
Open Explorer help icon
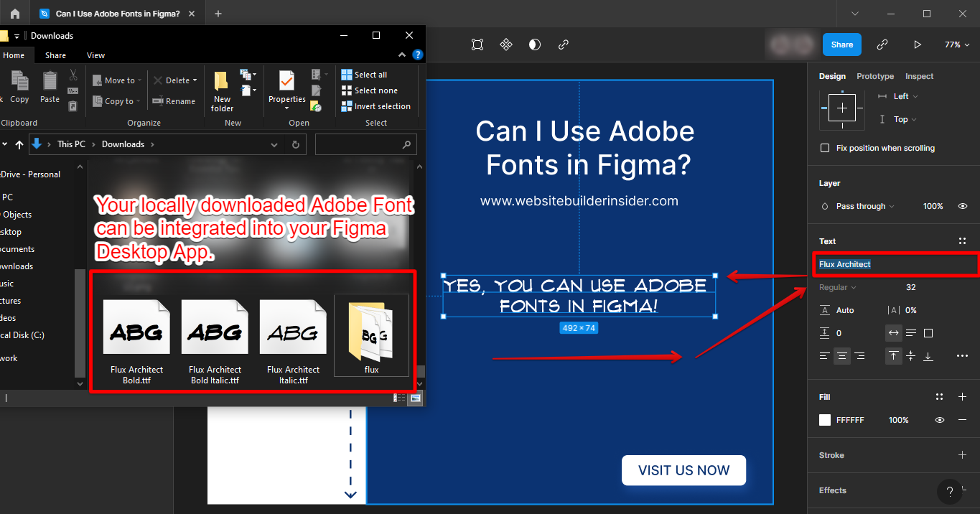tap(418, 55)
